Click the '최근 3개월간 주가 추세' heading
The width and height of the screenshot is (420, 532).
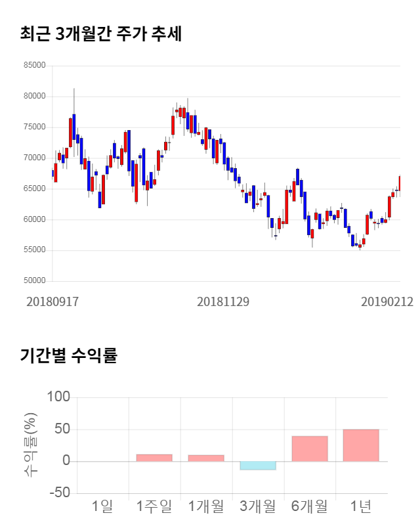(x=100, y=34)
